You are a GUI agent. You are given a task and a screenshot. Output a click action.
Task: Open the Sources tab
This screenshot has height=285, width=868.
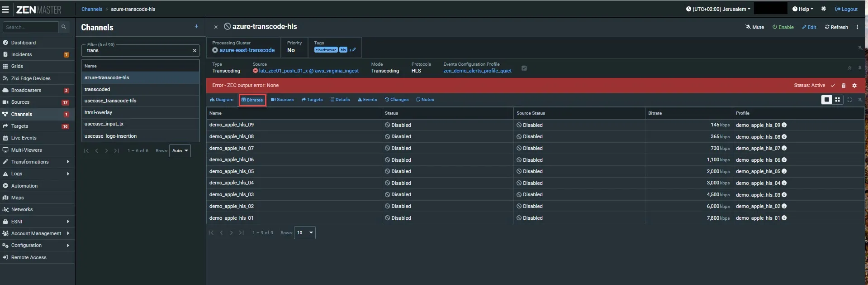[x=282, y=100]
